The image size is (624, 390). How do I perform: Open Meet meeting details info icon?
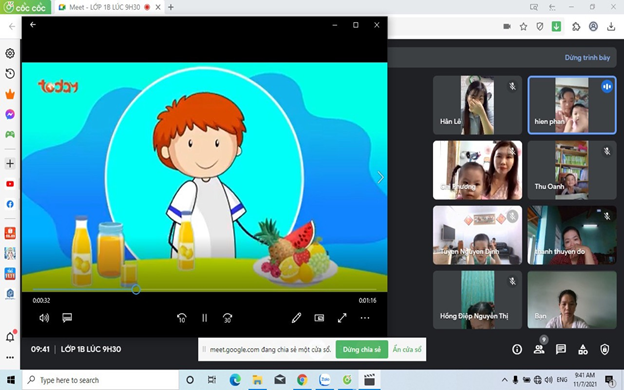coord(517,349)
